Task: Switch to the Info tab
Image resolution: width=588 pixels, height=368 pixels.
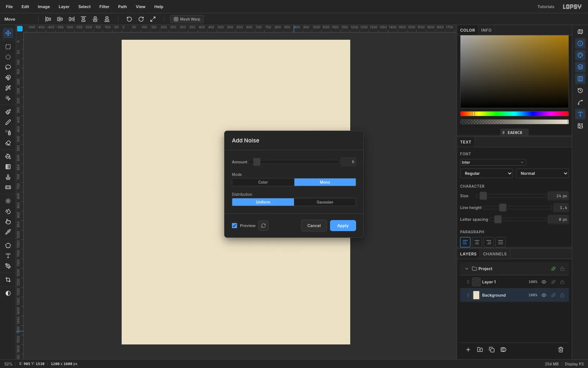Action: click(x=486, y=30)
